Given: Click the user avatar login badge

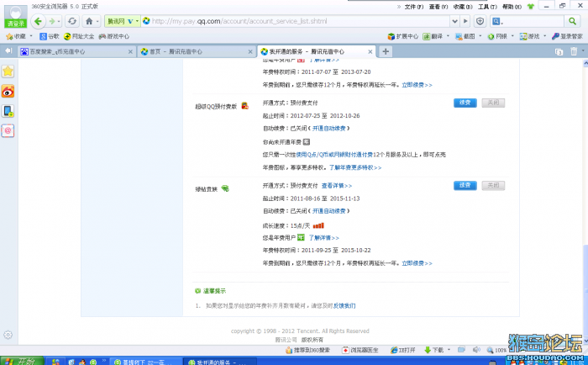Looking at the screenshot, I should click(x=15, y=17).
